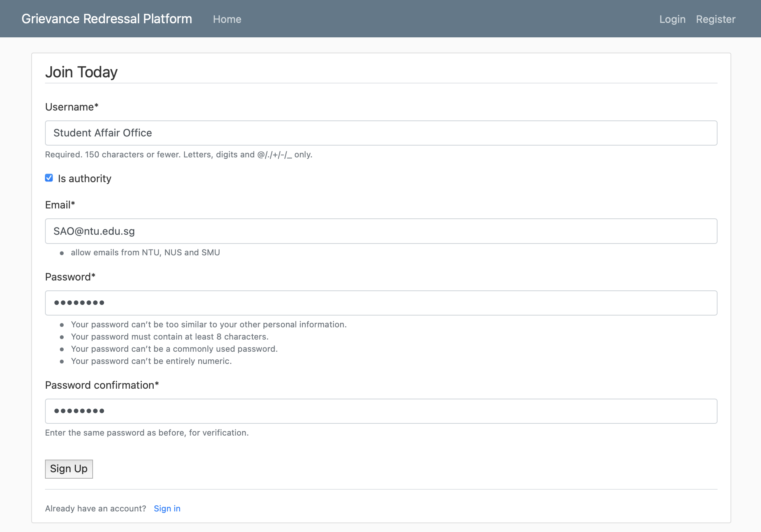Open the Sign in link
The width and height of the screenshot is (761, 532).
click(x=167, y=508)
